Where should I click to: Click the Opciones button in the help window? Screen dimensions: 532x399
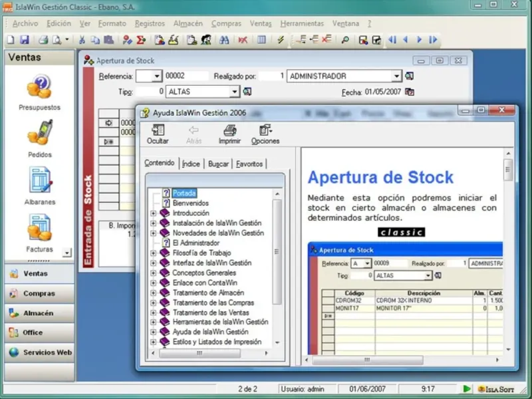265,134
